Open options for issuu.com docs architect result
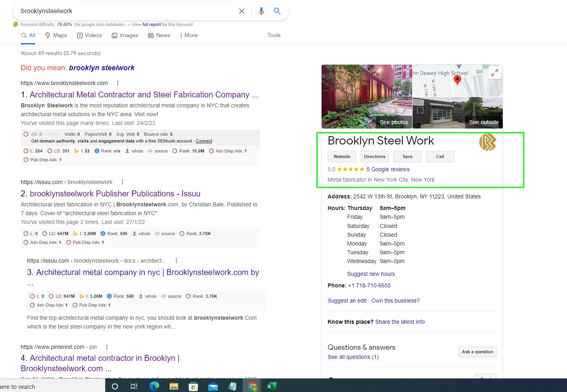567x392 pixels. click(176, 261)
